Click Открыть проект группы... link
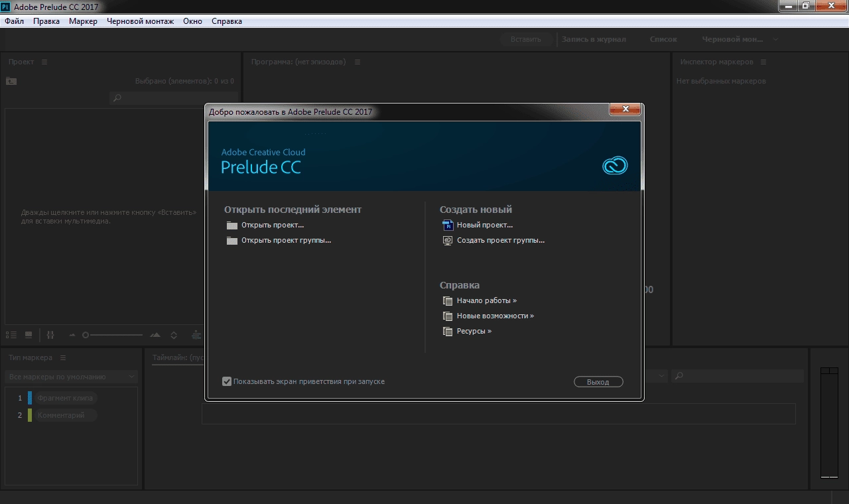Viewport: 849px width, 504px height. pos(286,241)
